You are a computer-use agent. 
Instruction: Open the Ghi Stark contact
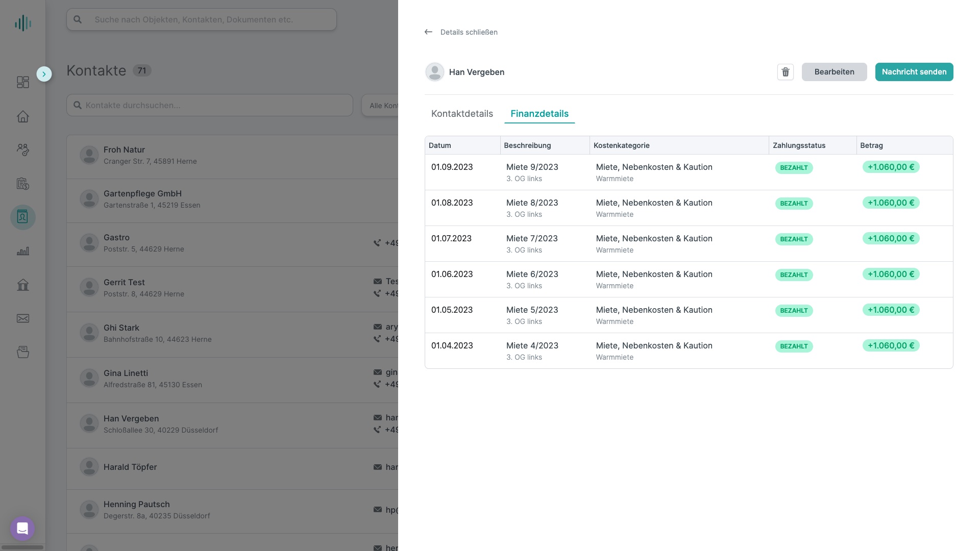(232, 334)
